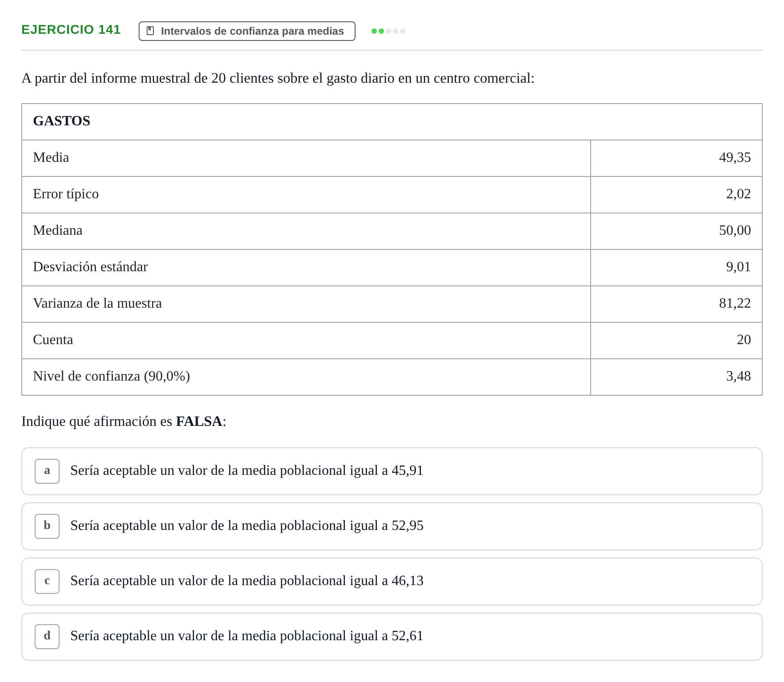Click the value 81,22
The height and width of the screenshot is (682, 784).
735,303
